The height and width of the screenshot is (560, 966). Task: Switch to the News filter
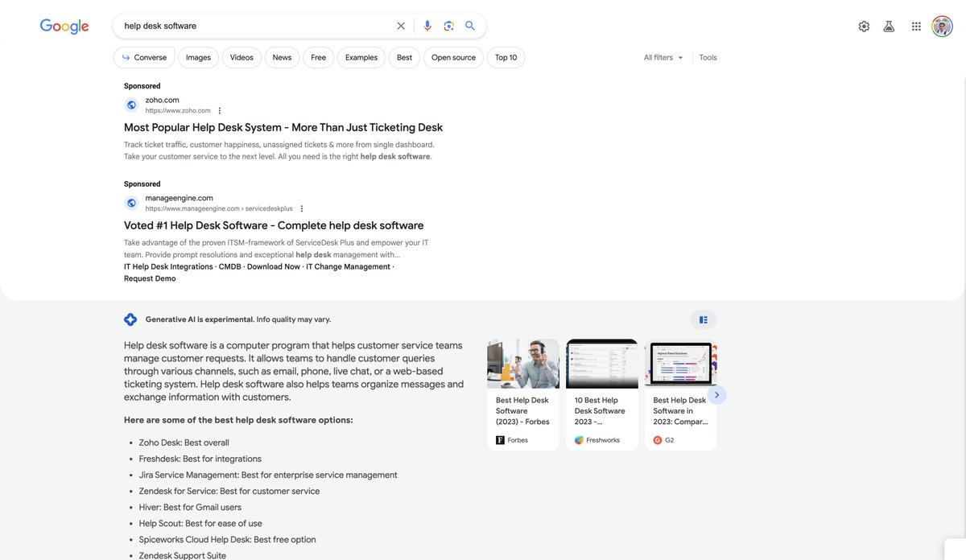coord(282,57)
